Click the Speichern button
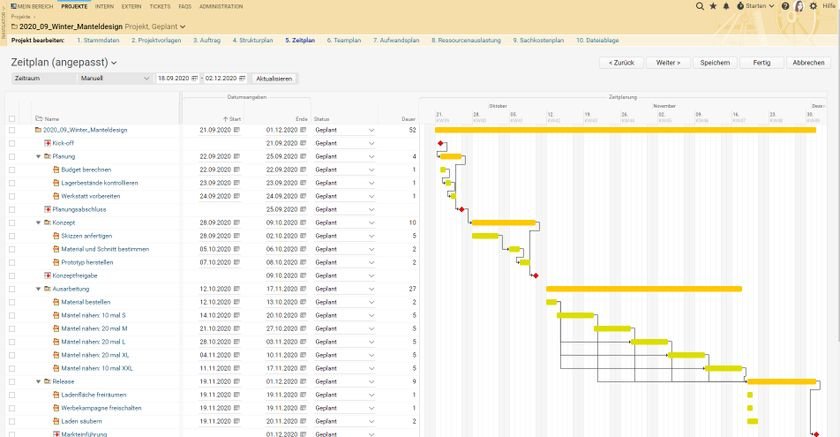 click(x=715, y=63)
